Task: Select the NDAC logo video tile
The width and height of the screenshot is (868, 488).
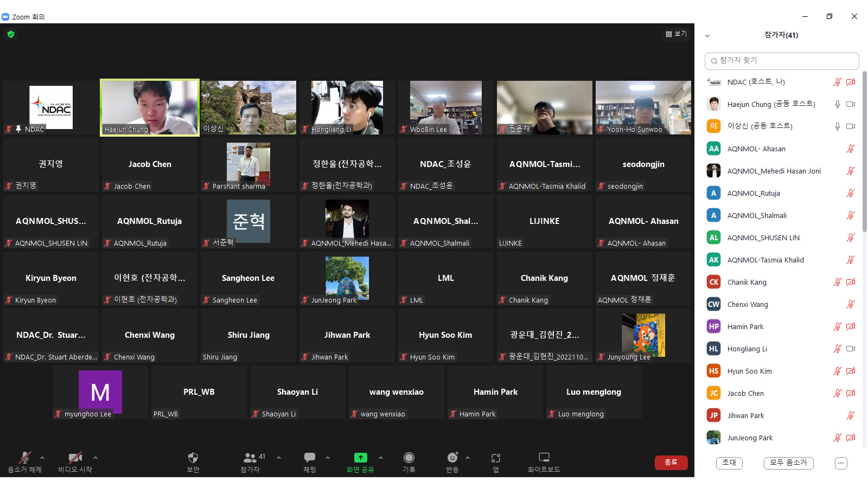Action: [51, 107]
